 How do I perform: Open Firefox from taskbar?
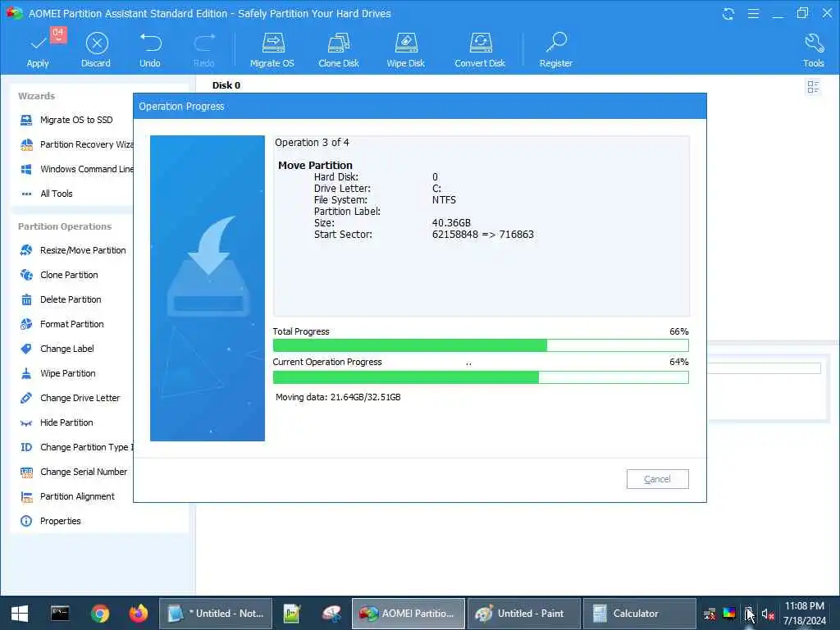tap(139, 614)
